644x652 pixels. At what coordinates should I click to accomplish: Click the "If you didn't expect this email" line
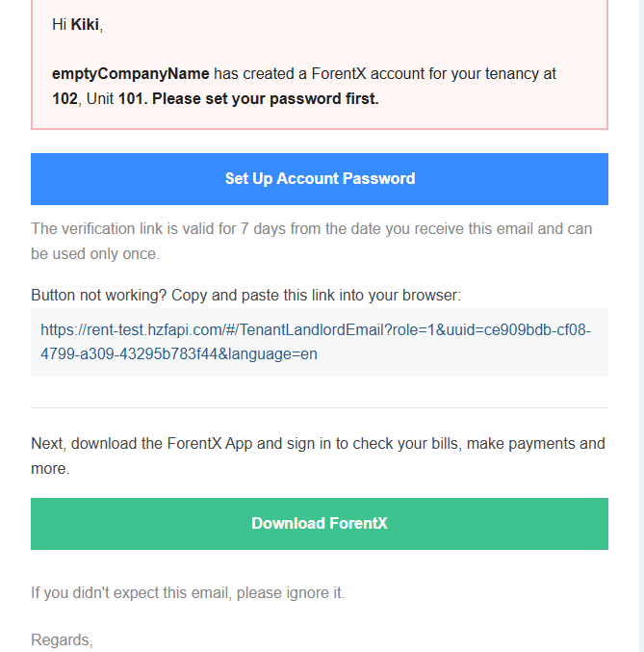[x=188, y=593]
